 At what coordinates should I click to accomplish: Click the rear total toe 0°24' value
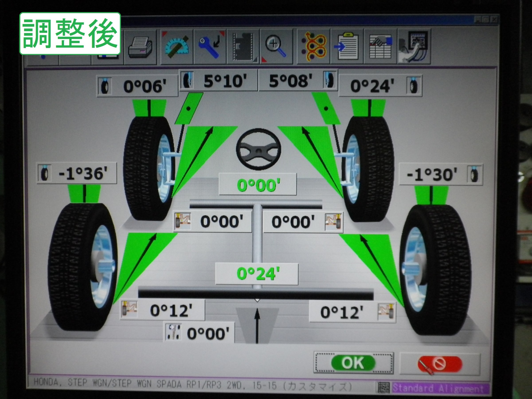[x=258, y=274]
